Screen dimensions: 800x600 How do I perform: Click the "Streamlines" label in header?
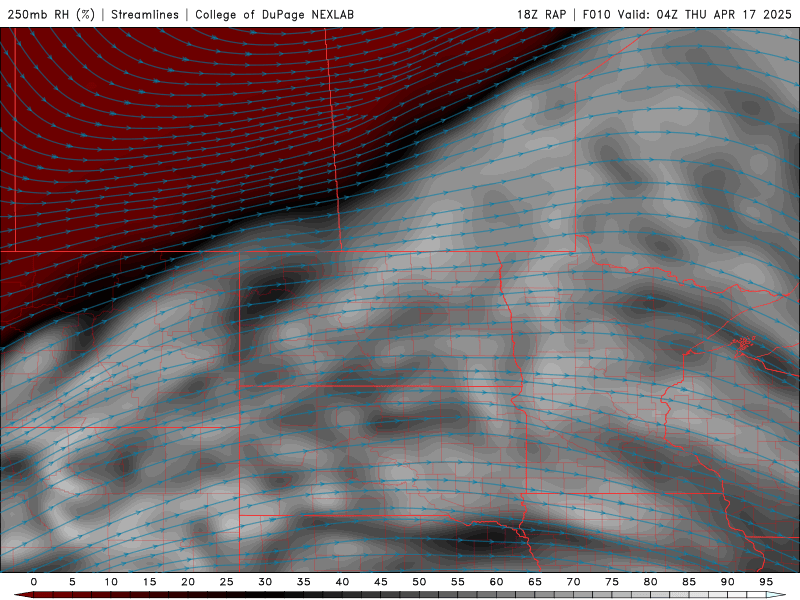click(145, 14)
